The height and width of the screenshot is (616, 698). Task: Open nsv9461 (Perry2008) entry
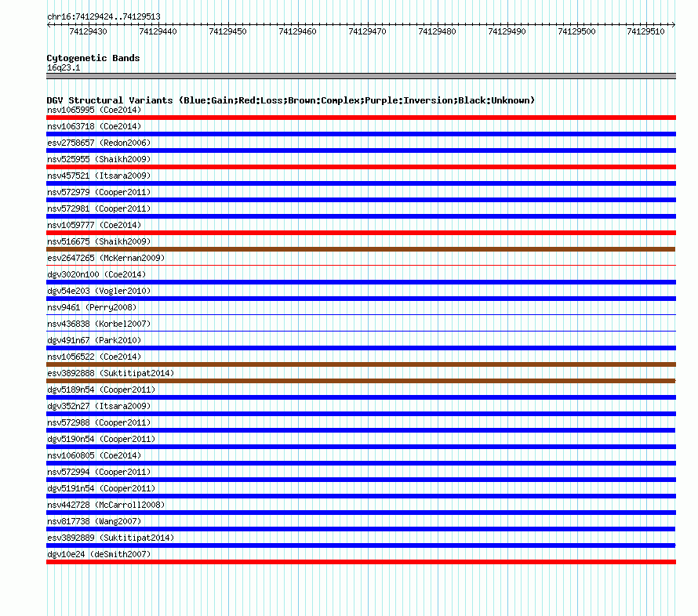pyautogui.click(x=92, y=307)
